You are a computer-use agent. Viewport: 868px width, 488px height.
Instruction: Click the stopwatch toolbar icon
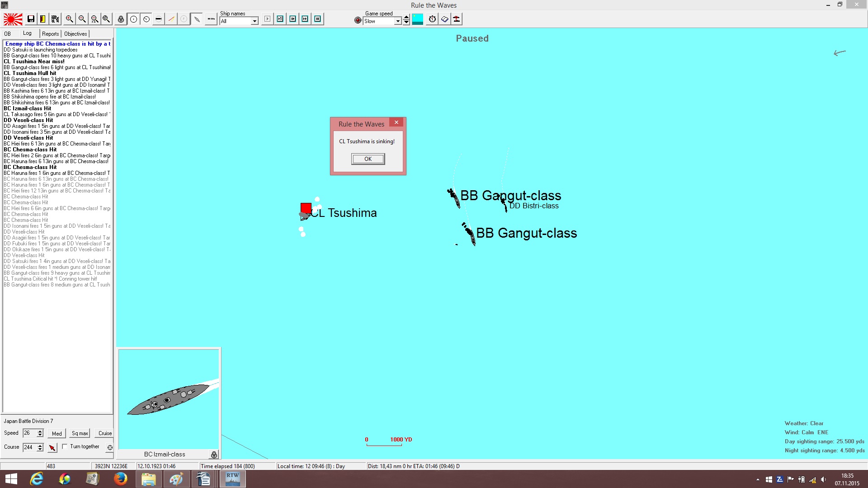(x=433, y=19)
